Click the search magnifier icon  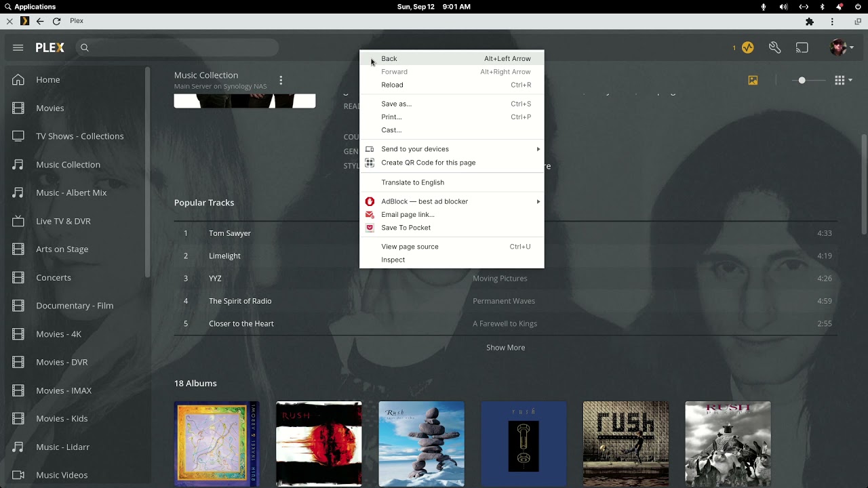85,47
